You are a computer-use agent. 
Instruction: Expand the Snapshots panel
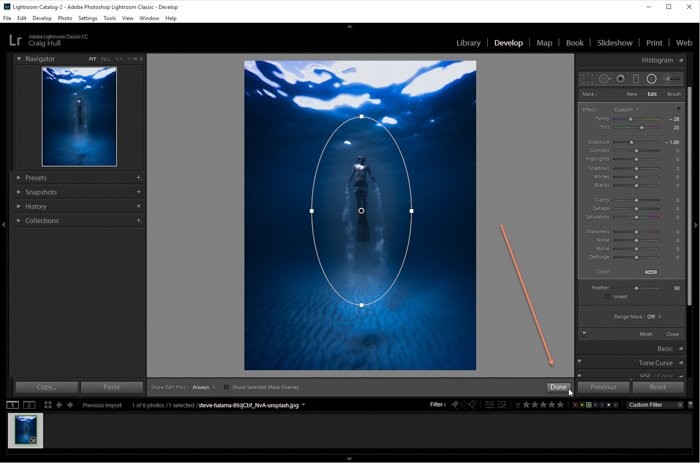point(19,192)
